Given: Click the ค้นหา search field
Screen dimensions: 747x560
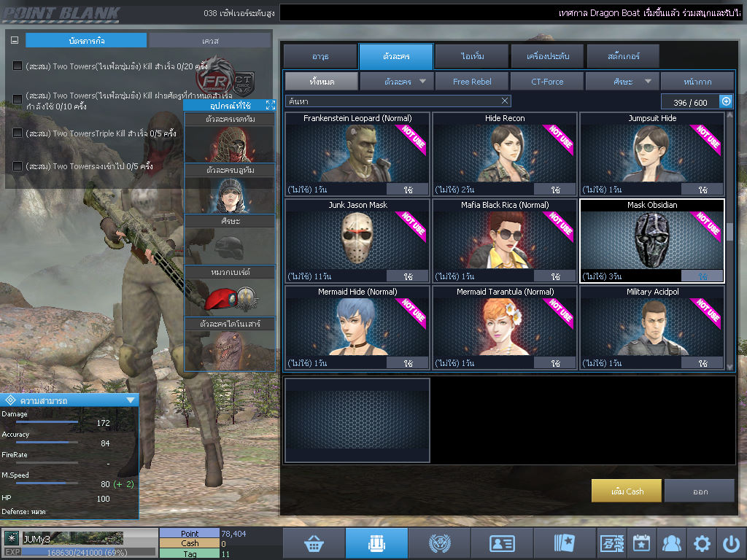Looking at the screenshot, I should click(398, 101).
